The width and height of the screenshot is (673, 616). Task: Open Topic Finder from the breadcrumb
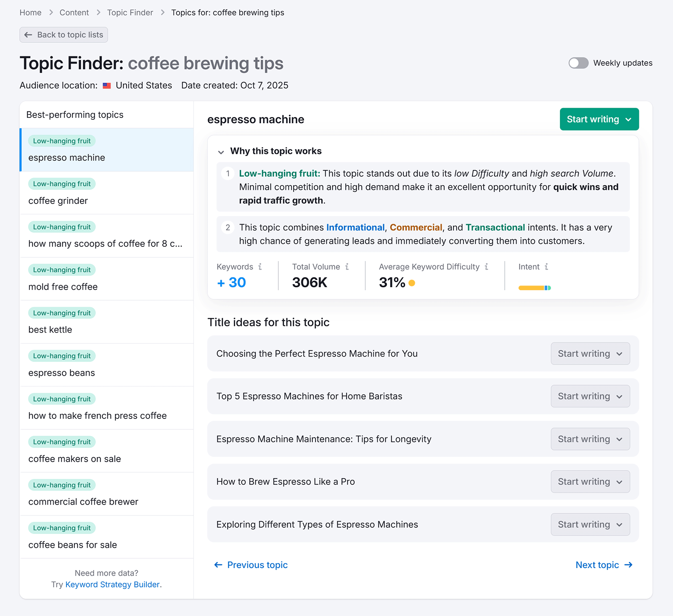(130, 12)
